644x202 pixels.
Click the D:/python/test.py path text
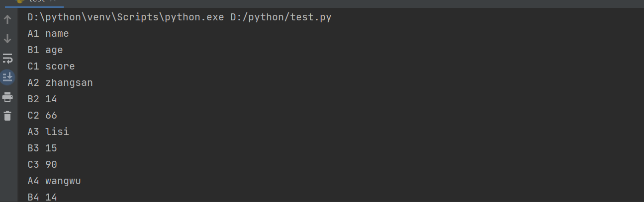281,17
